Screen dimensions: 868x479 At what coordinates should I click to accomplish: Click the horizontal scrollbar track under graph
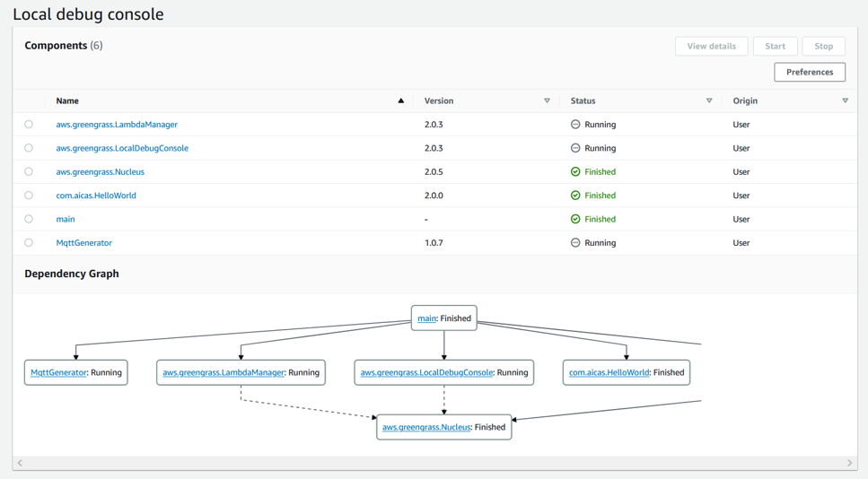(x=434, y=463)
